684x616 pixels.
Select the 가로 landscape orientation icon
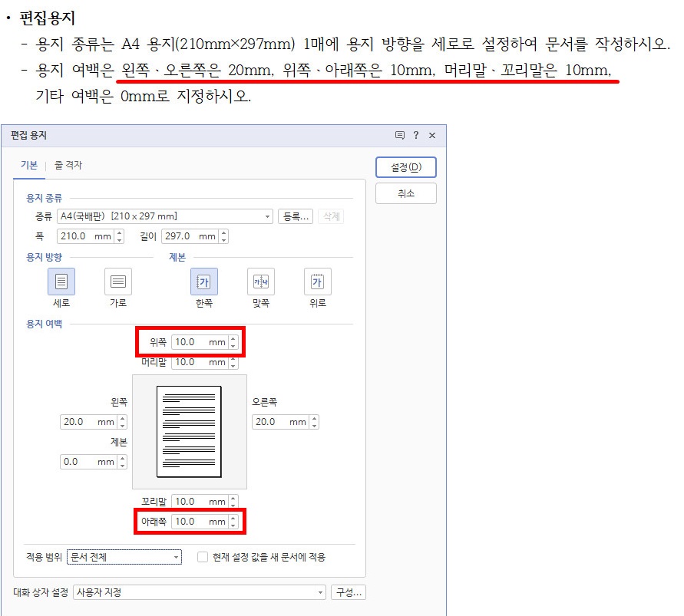pyautogui.click(x=117, y=282)
